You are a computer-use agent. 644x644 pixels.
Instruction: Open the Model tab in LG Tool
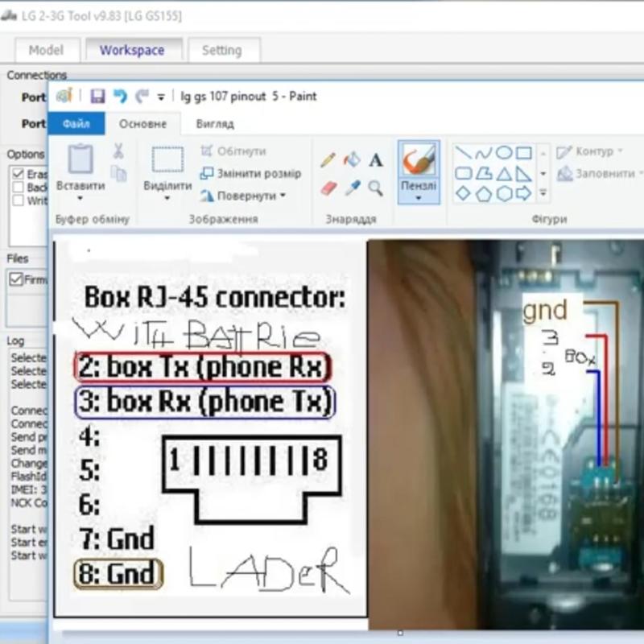pos(46,50)
